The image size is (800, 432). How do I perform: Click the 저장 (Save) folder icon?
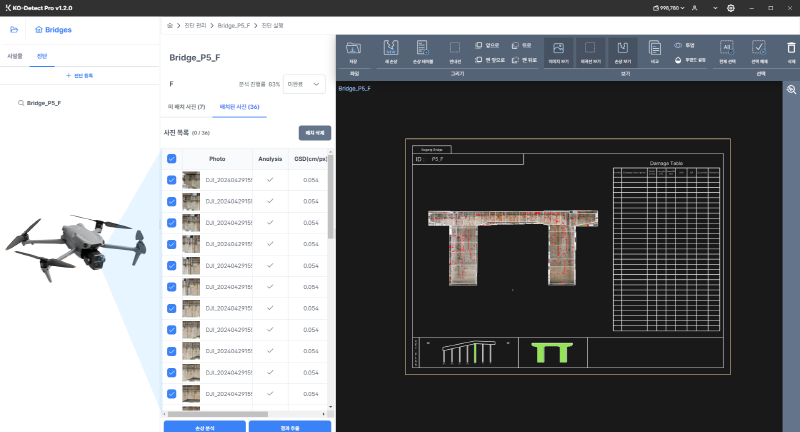coord(354,47)
